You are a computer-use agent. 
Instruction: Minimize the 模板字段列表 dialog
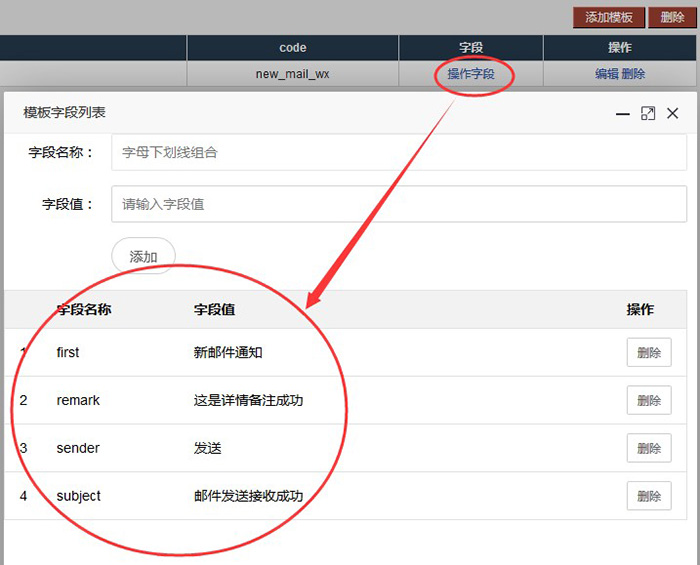coord(622,114)
